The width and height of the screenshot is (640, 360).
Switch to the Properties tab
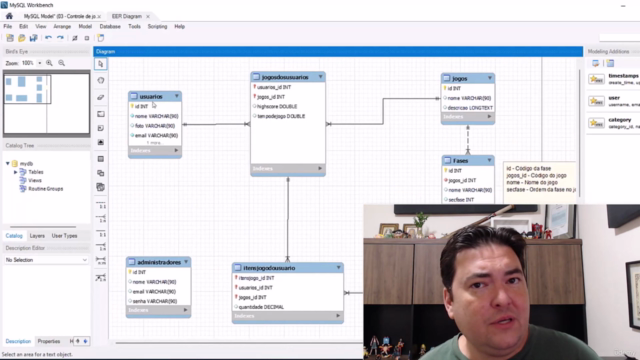(x=49, y=341)
